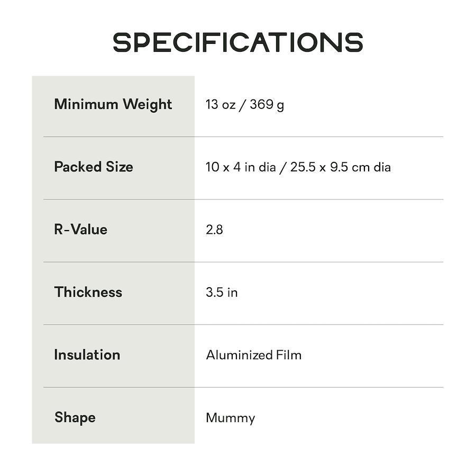Click the word Size in Packed Size
Viewport: 476px width, 476px height.
(x=120, y=167)
